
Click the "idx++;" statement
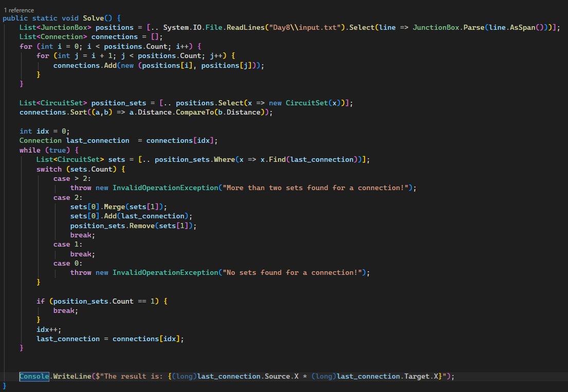point(49,329)
